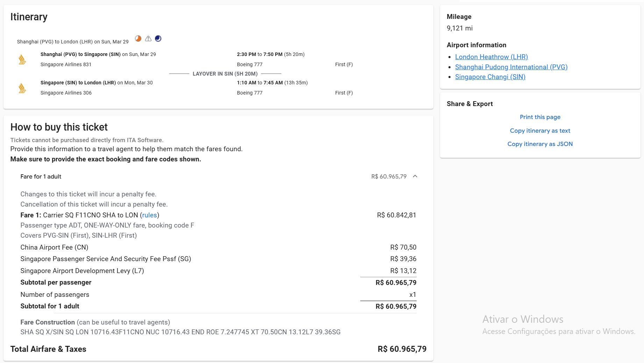Click Copy itinerary as text

point(540,131)
